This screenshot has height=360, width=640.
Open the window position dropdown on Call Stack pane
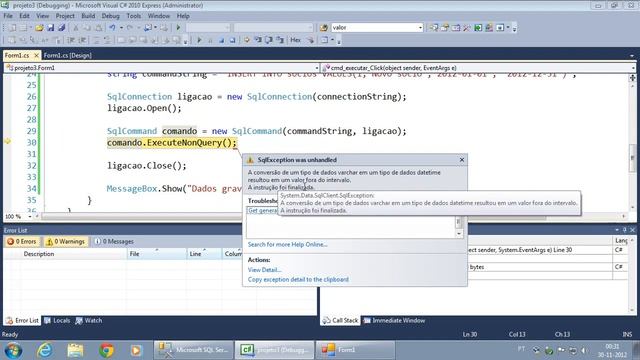click(x=617, y=230)
